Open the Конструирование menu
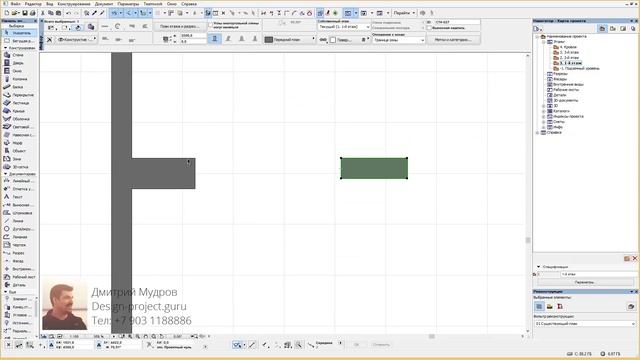 [x=74, y=4]
